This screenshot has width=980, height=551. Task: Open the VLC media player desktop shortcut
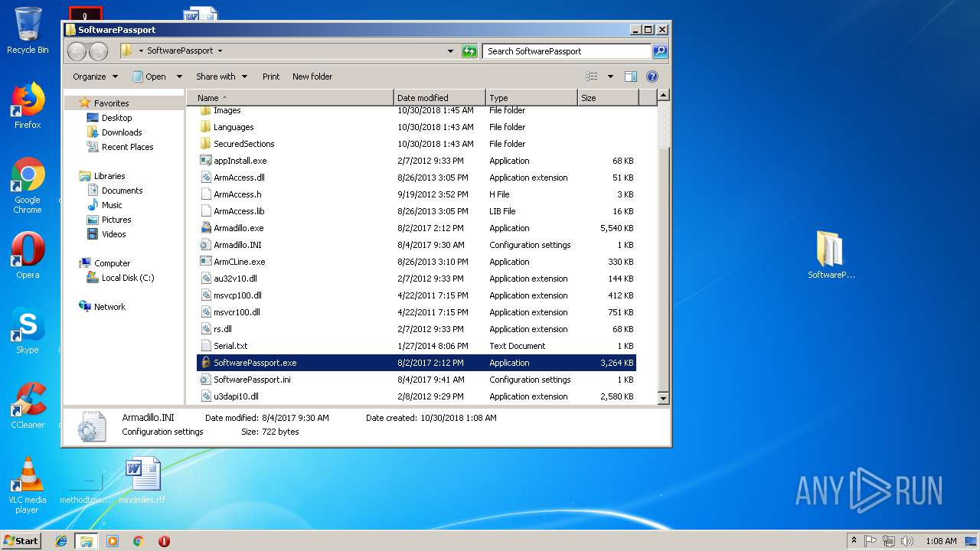pyautogui.click(x=28, y=485)
